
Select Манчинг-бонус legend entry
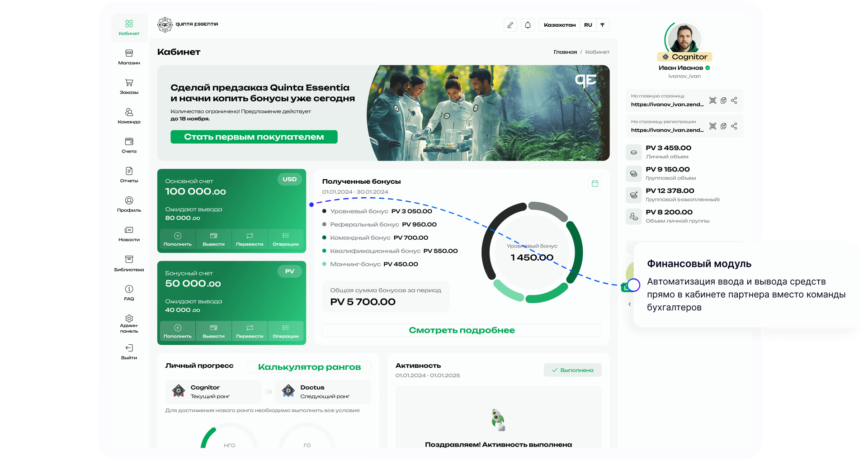pyautogui.click(x=370, y=264)
